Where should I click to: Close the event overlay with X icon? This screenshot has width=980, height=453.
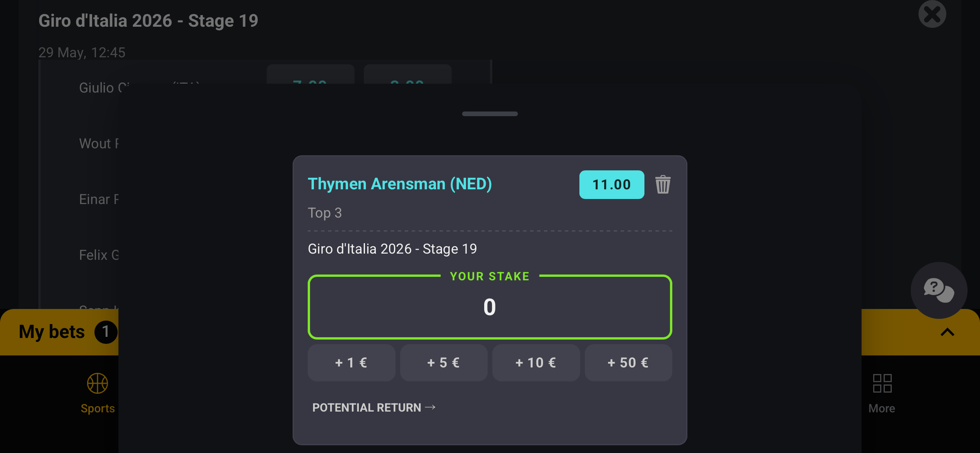pyautogui.click(x=932, y=14)
